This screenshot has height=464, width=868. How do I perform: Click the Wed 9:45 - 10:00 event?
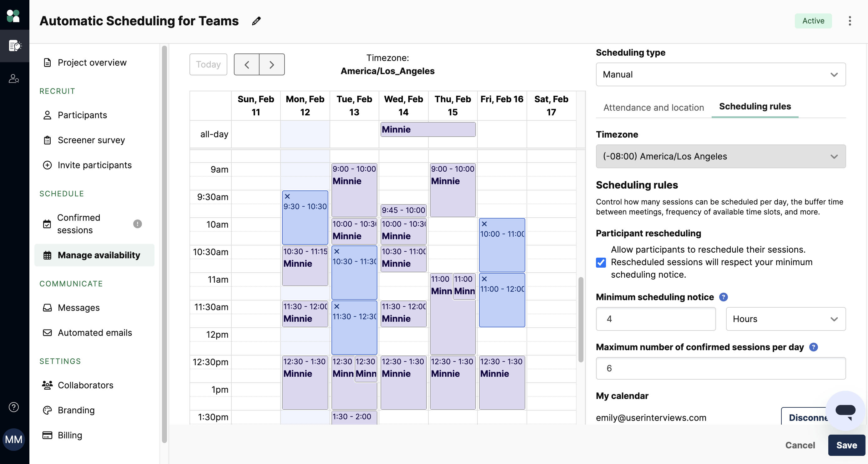pyautogui.click(x=403, y=210)
